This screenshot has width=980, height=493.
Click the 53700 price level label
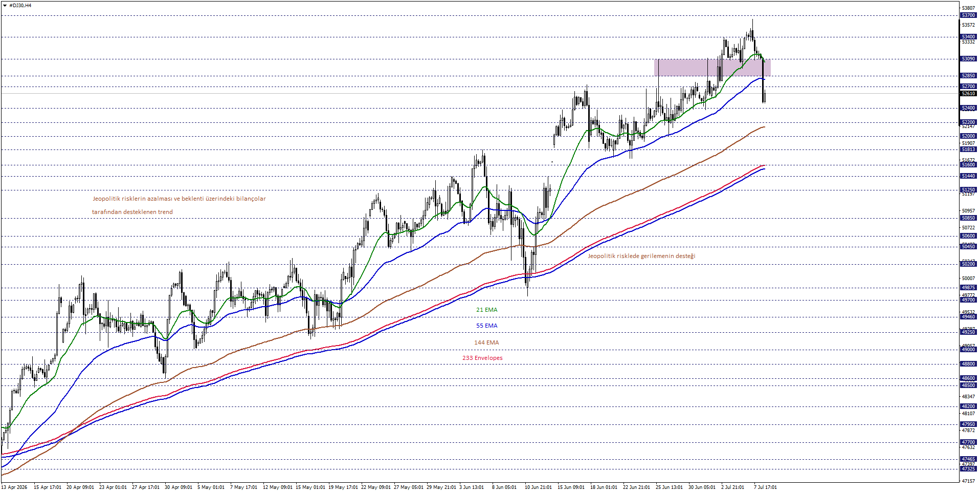coord(969,15)
